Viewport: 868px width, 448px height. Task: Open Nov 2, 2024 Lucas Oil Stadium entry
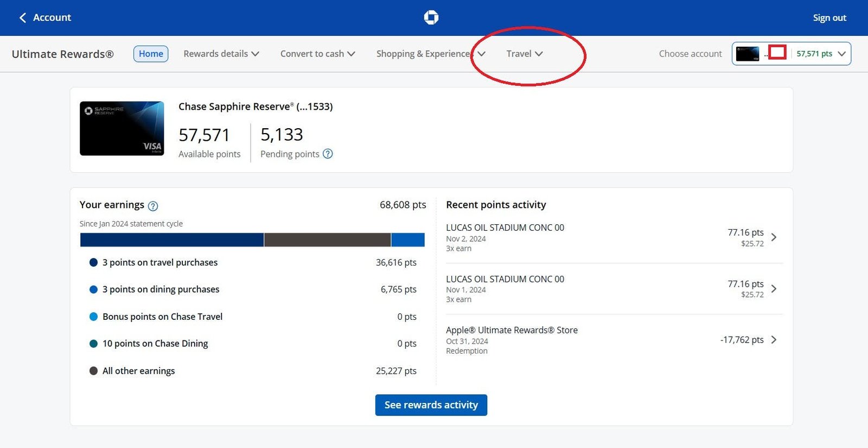tap(614, 237)
